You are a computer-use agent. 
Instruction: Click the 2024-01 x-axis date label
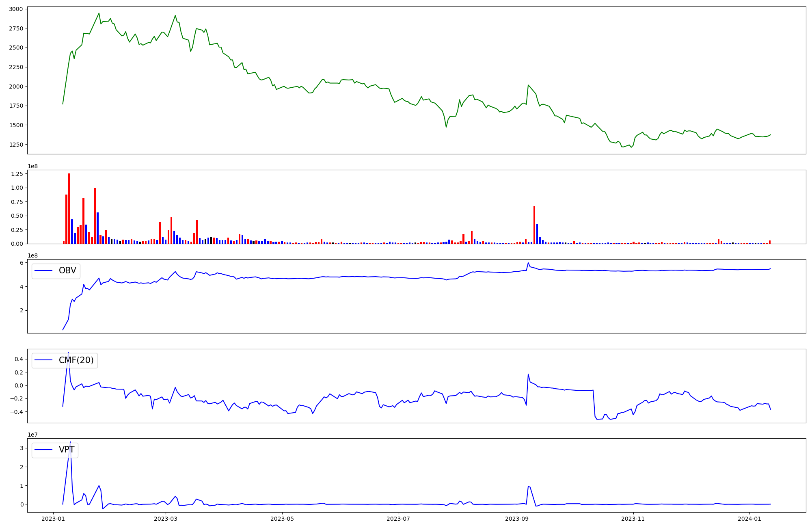coord(749,519)
